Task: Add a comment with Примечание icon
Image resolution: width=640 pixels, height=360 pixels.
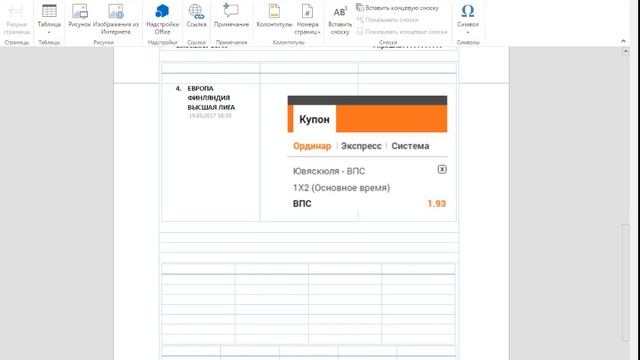Action: 231,11
